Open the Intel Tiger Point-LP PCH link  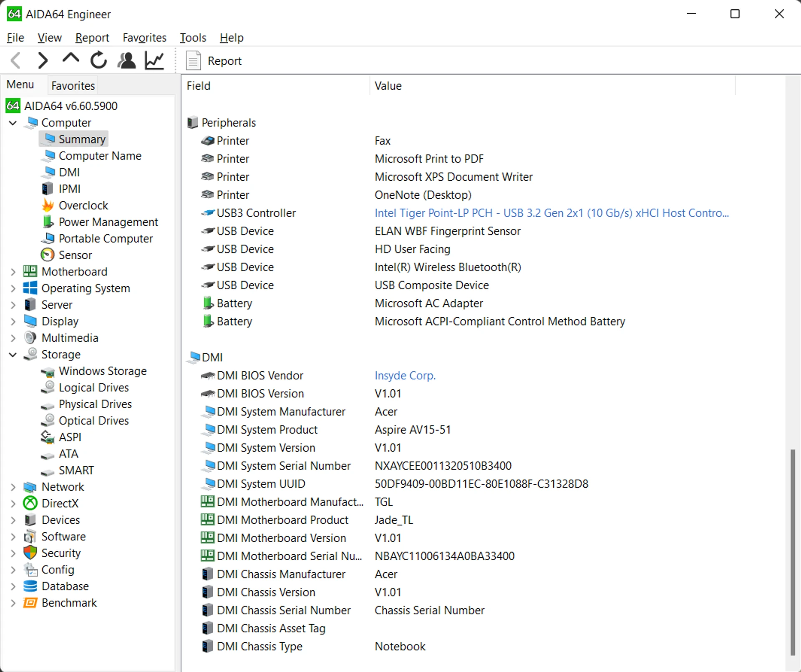[552, 213]
